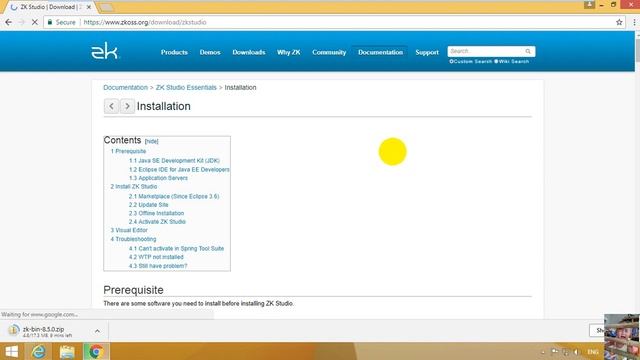Viewport: 640px width, 360px height.
Task: Click language ENG indicator in tray
Action: [x=593, y=352]
